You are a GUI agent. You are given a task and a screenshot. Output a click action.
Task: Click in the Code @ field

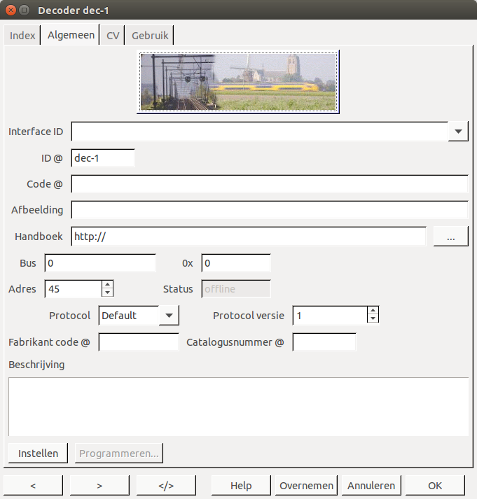(x=270, y=184)
